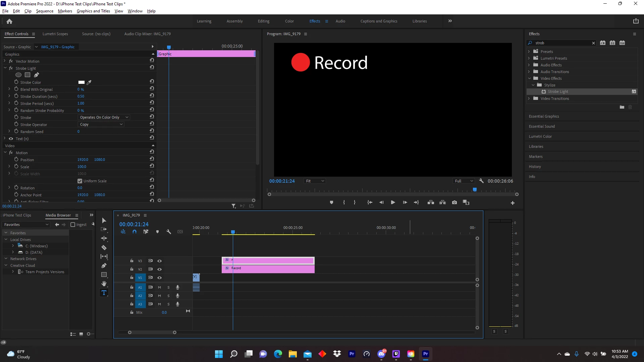Click the Strobe Color eyedropper
The height and width of the screenshot is (362, 644).
coord(89,82)
